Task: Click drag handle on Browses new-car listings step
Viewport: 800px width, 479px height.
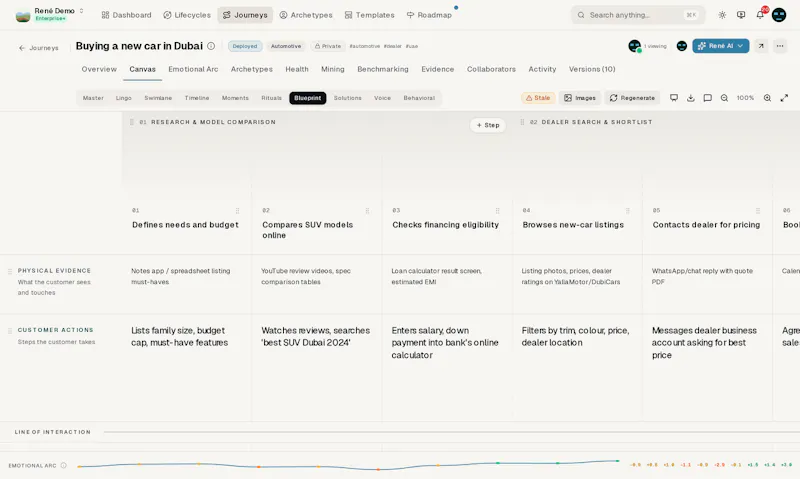Action: point(628,211)
